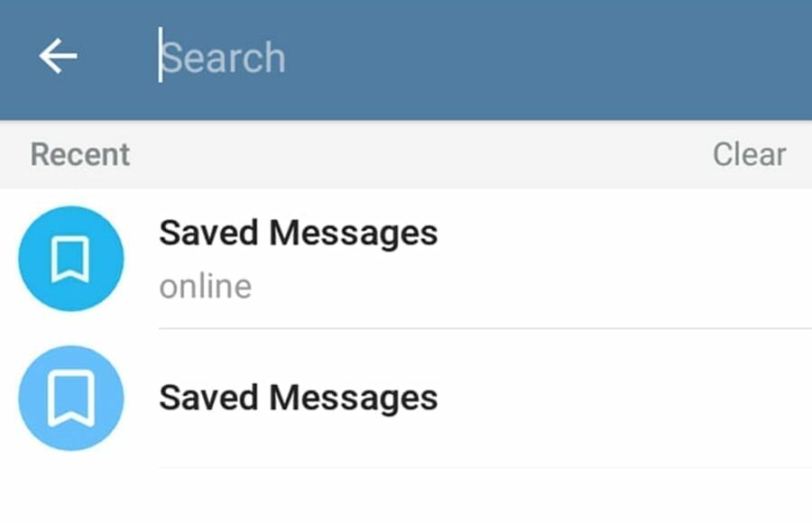
Task: Tap the gray bar between Recent and Clear
Action: coord(420,154)
